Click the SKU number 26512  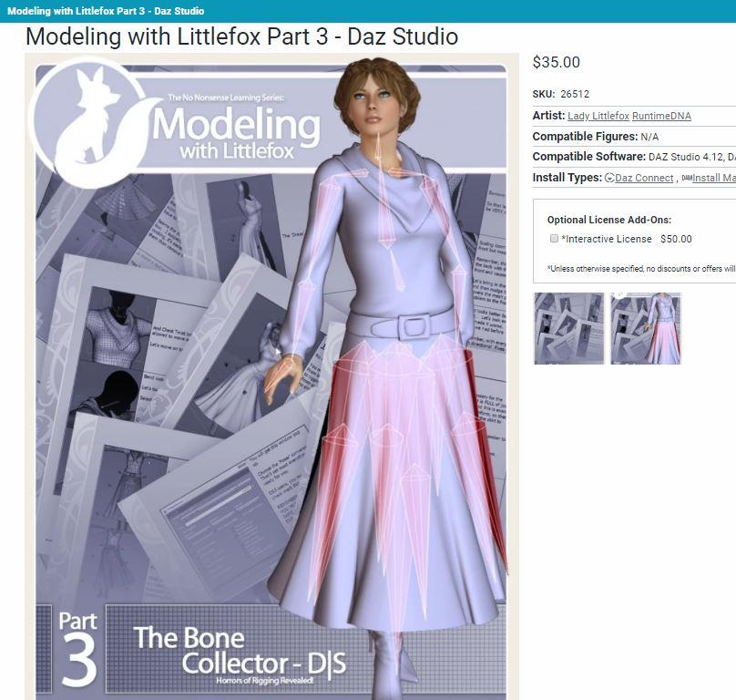click(x=575, y=94)
